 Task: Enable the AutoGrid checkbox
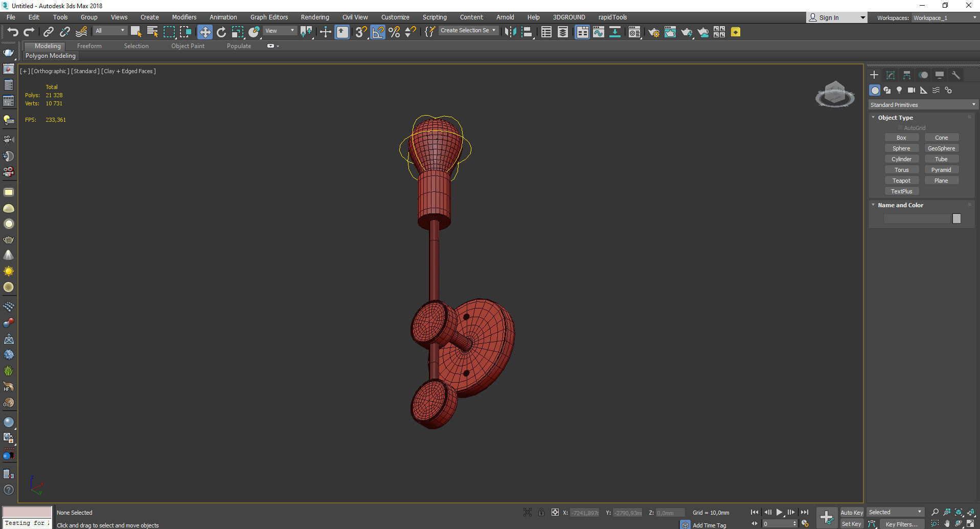(900, 128)
